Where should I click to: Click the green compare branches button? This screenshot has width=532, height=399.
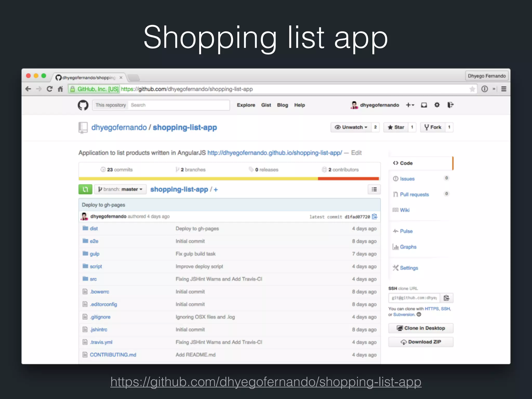coord(85,189)
